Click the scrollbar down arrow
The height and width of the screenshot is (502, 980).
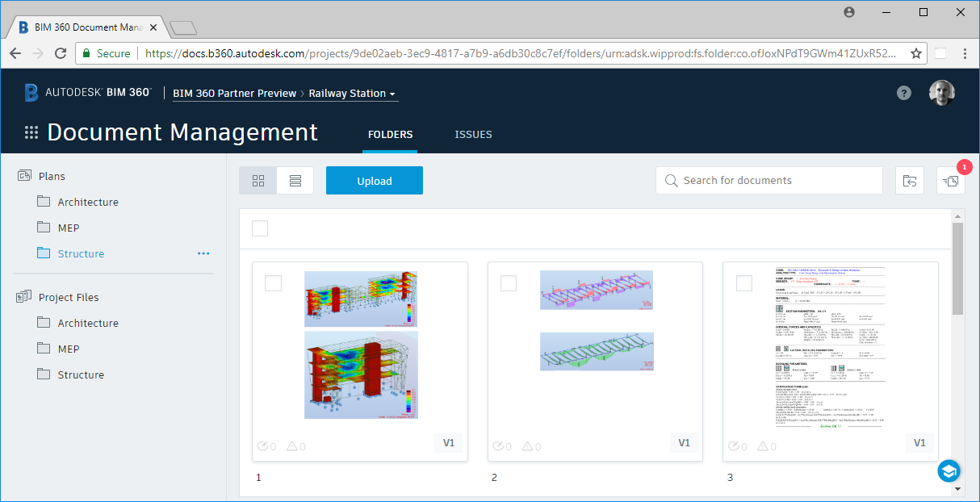(x=958, y=488)
